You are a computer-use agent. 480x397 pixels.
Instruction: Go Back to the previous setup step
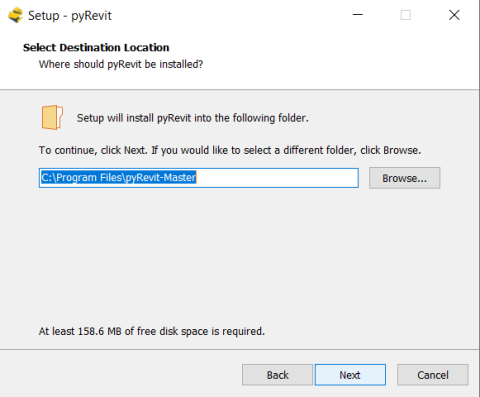click(277, 375)
